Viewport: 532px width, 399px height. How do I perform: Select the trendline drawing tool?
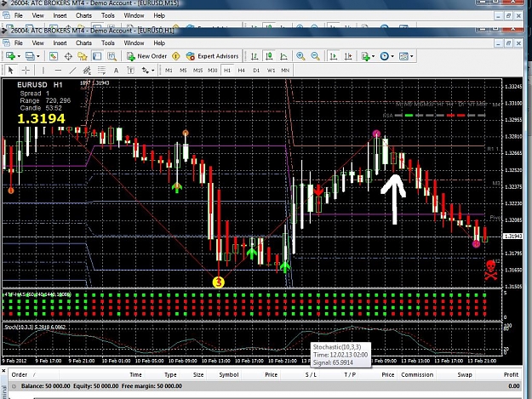tap(72, 70)
